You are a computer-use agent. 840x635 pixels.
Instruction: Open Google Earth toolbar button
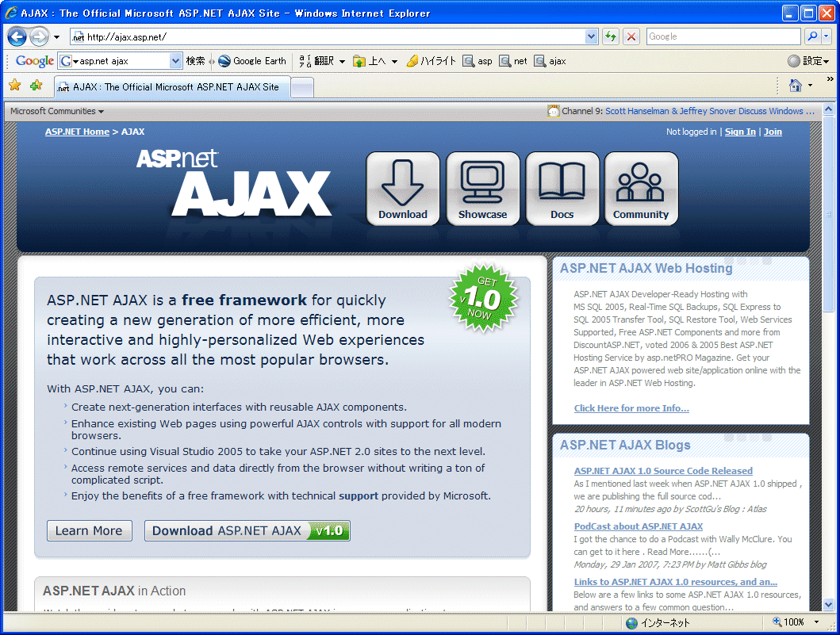coord(252,61)
